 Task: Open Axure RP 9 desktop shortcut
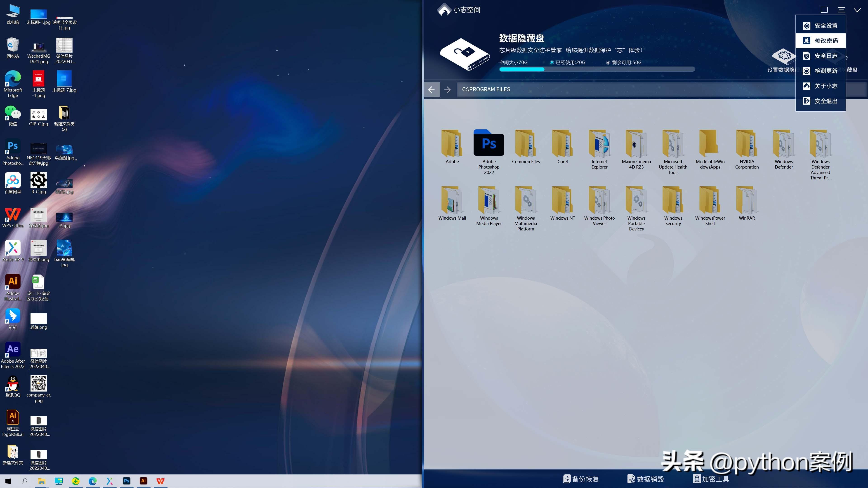pos(13,251)
